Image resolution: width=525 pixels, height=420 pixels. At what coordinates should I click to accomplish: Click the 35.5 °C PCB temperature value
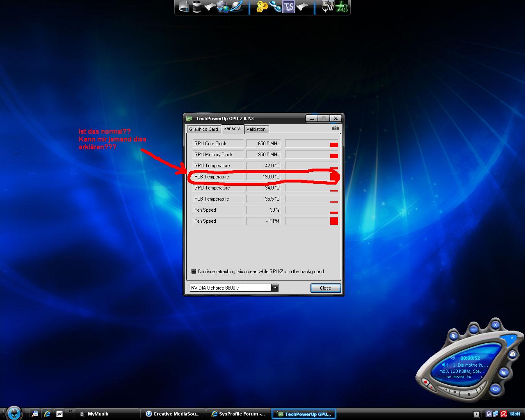click(272, 199)
